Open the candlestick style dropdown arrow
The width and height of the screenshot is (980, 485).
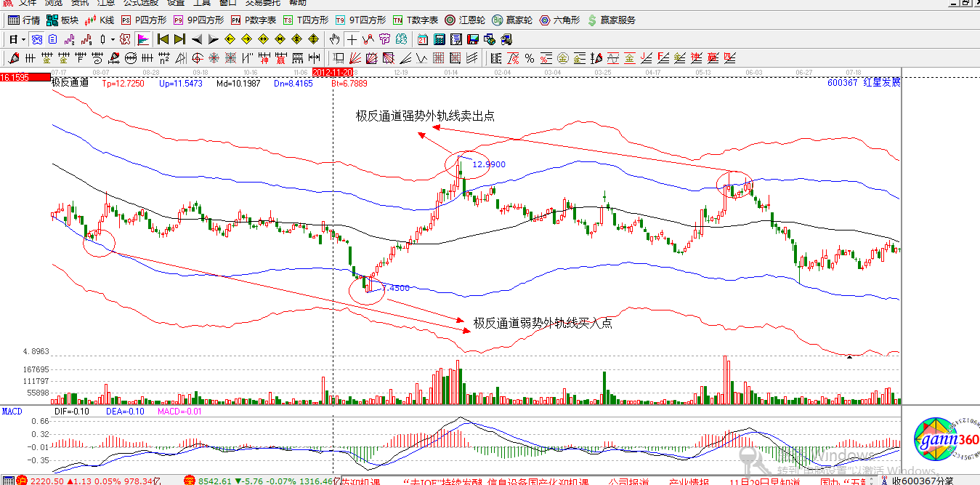[111, 39]
